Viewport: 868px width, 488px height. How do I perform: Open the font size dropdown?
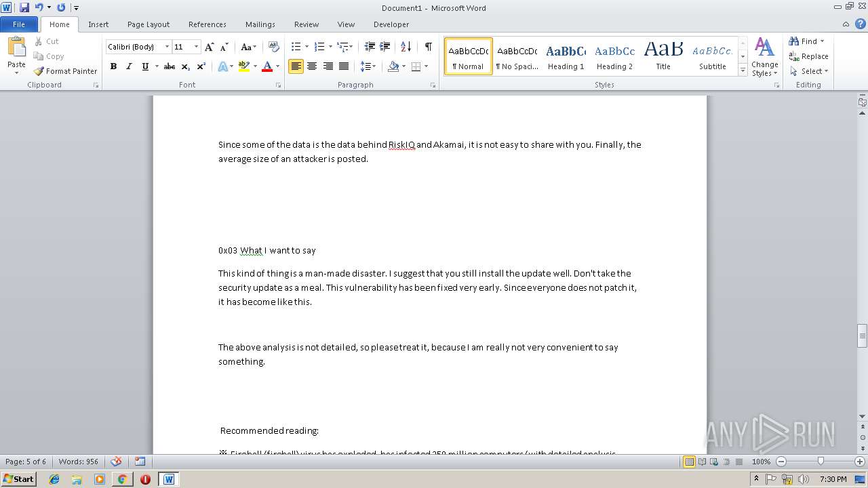pos(197,47)
